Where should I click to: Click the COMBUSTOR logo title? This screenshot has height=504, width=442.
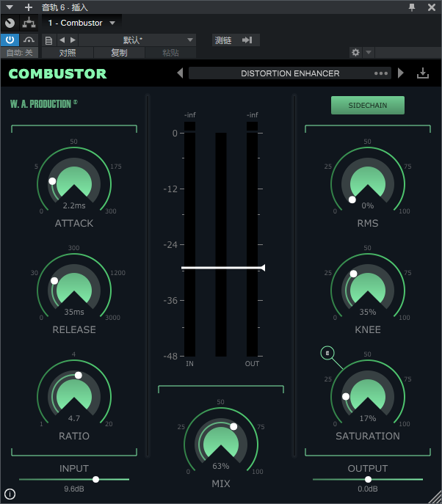57,73
